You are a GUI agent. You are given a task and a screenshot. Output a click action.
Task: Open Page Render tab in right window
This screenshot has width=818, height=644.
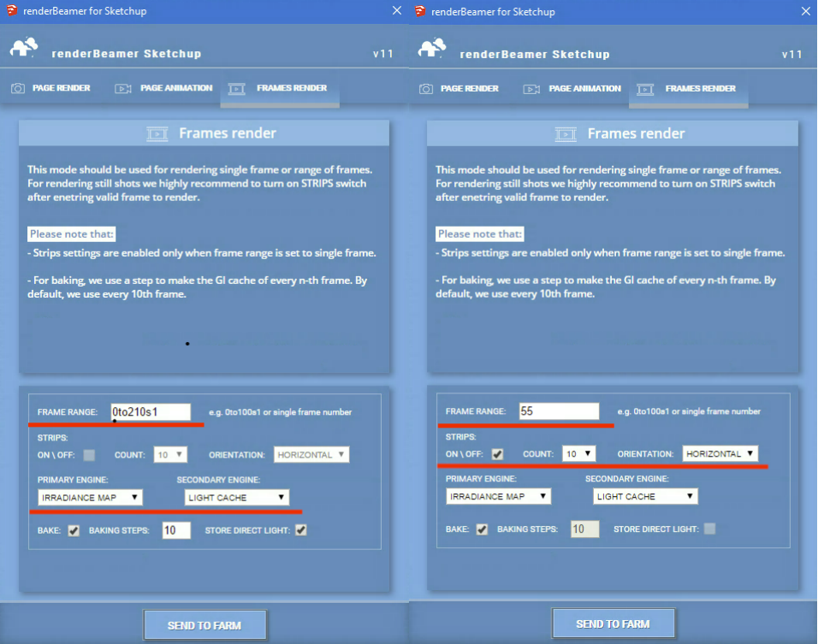pos(459,89)
